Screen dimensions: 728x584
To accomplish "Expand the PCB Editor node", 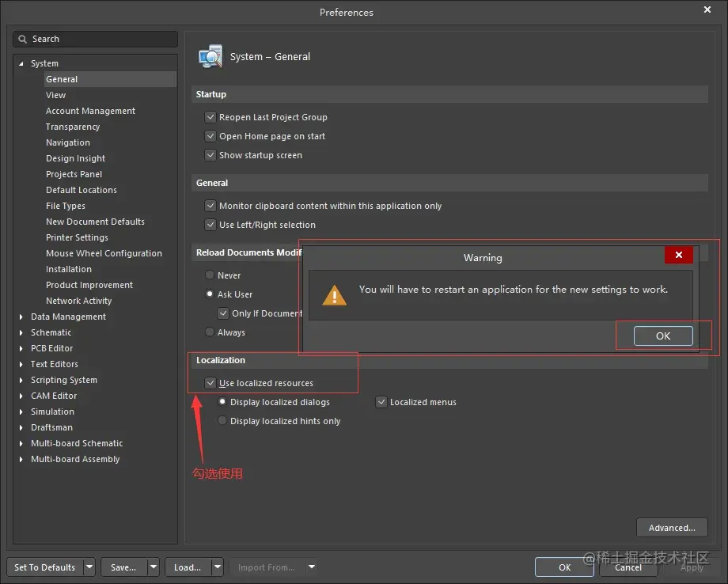I will (21, 348).
